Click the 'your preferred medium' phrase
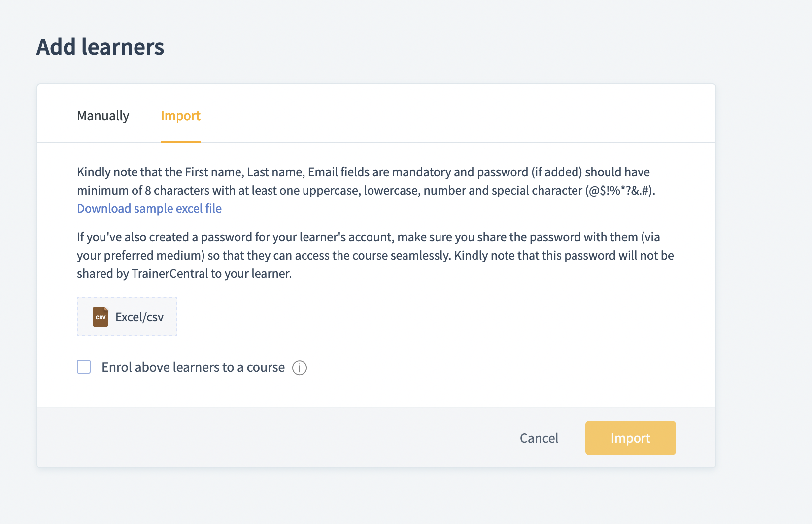The image size is (812, 524). coord(140,256)
